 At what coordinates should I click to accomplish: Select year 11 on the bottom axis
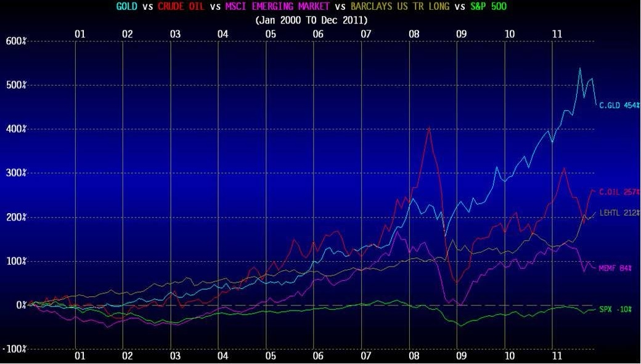[x=557, y=356]
